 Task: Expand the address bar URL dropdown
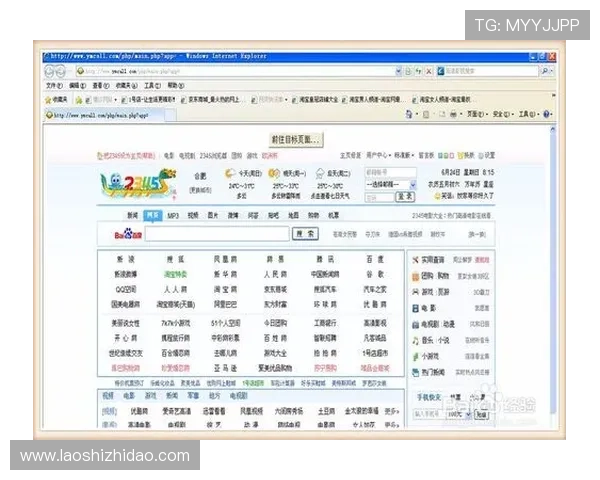(399, 72)
